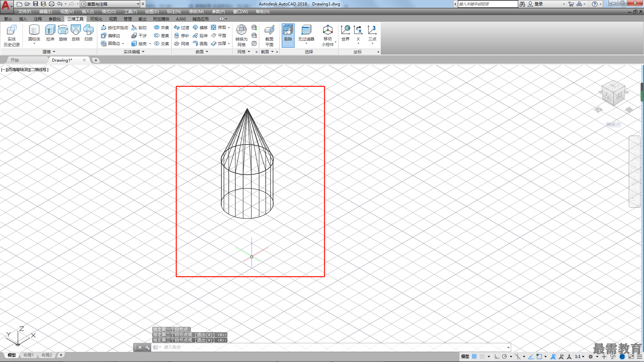The image size is (644, 362).
Task: Expand the 网格 panel dropdown
Action: (x=244, y=52)
